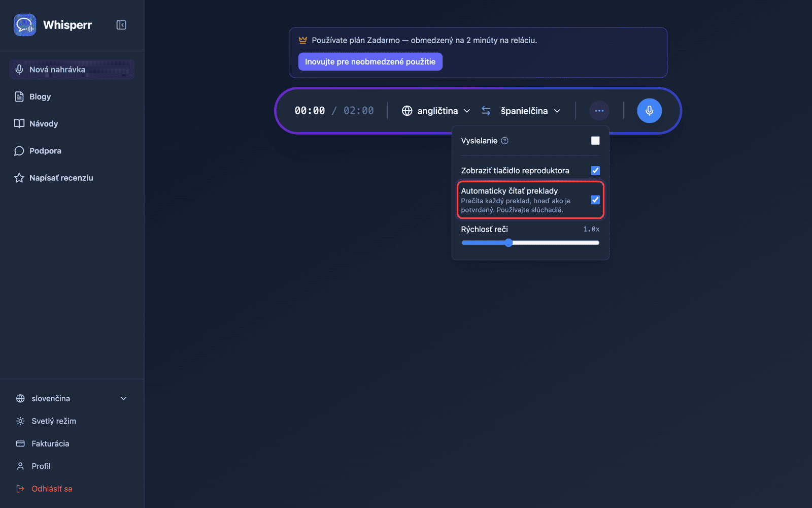
Task: Click the chat bubble icon beside Podpora
Action: coord(19,151)
